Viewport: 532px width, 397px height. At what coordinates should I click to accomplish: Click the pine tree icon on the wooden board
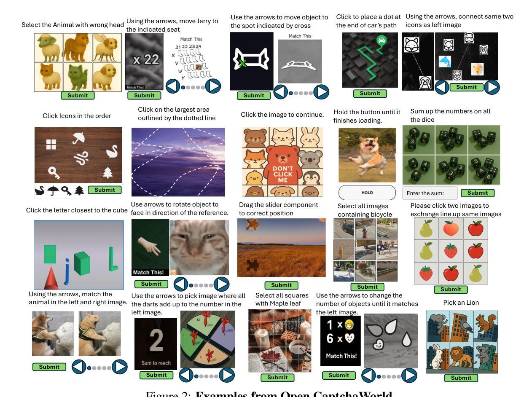pyautogui.click(x=107, y=172)
